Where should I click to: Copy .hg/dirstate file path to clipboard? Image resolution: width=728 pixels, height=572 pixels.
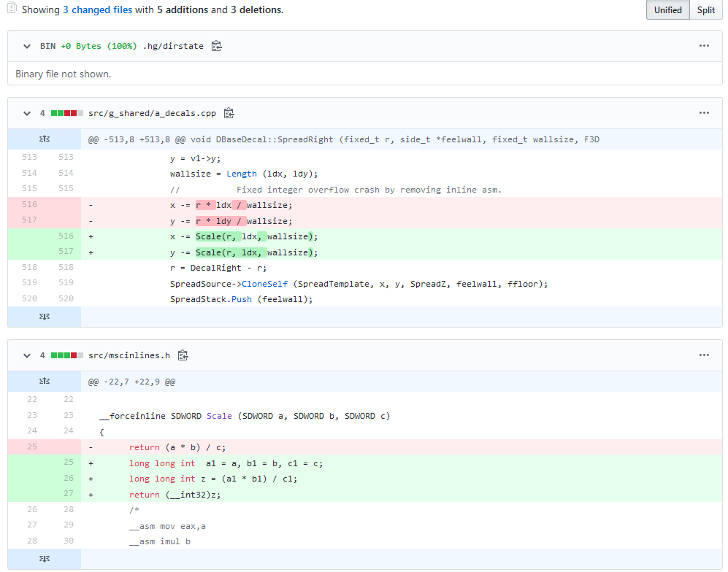pyautogui.click(x=216, y=46)
